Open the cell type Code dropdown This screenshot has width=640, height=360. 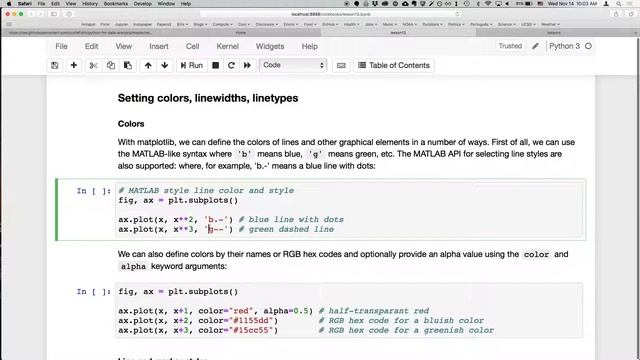point(293,65)
